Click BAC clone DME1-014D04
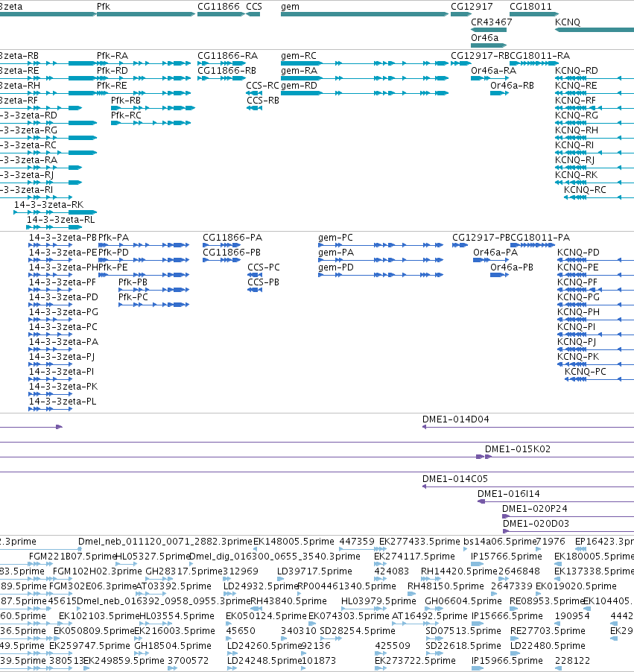The image size is (634, 672). (455, 419)
